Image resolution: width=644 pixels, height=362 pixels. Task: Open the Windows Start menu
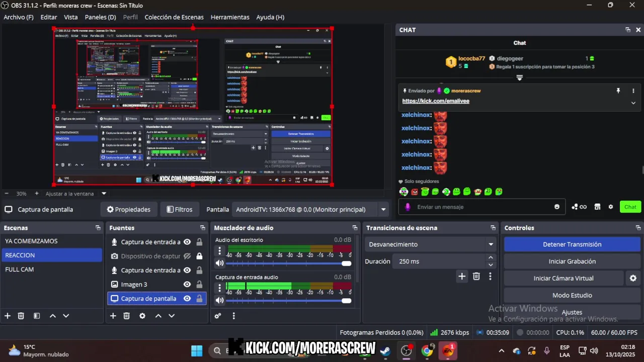tap(197, 351)
